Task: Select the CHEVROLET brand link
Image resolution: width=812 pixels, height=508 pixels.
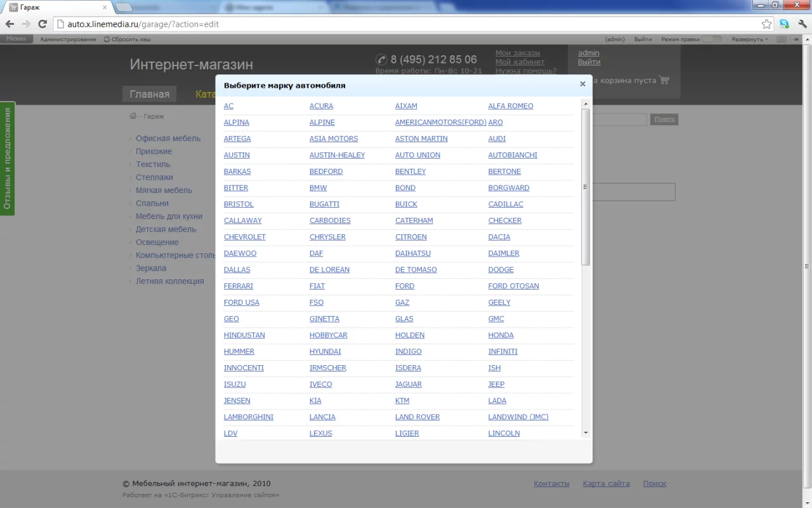Action: [x=245, y=237]
